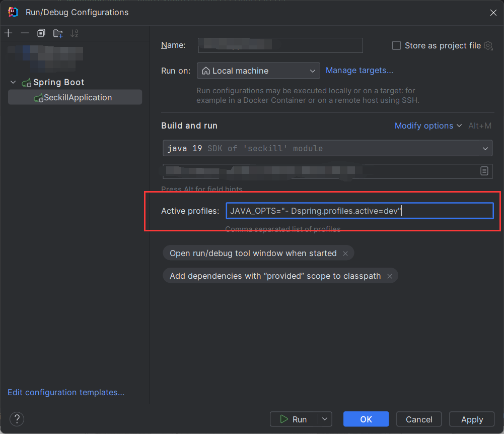This screenshot has width=504, height=434.
Task: Click the expand field icon in main class field
Action: pyautogui.click(x=484, y=171)
